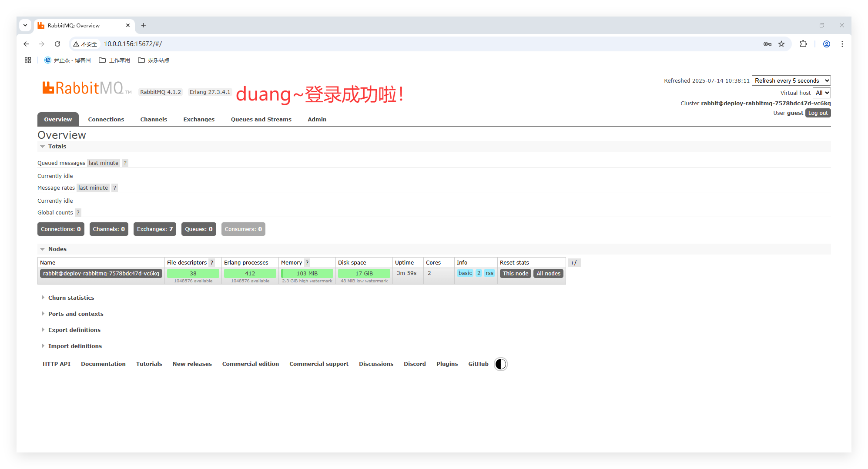868x469 pixels.
Task: Switch to the Exchanges tab
Action: coord(199,120)
